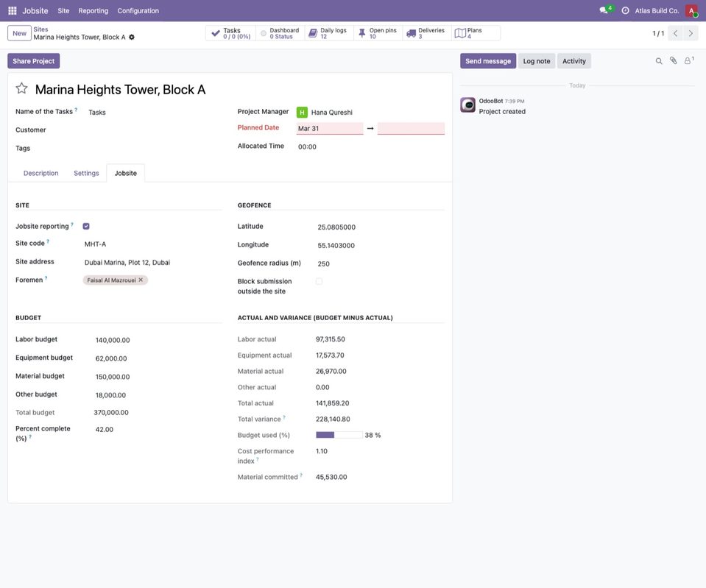Edit the Site address field

(152, 263)
